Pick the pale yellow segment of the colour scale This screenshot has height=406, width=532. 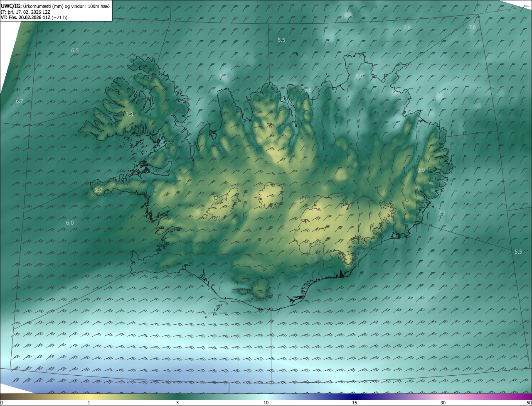[89, 396]
